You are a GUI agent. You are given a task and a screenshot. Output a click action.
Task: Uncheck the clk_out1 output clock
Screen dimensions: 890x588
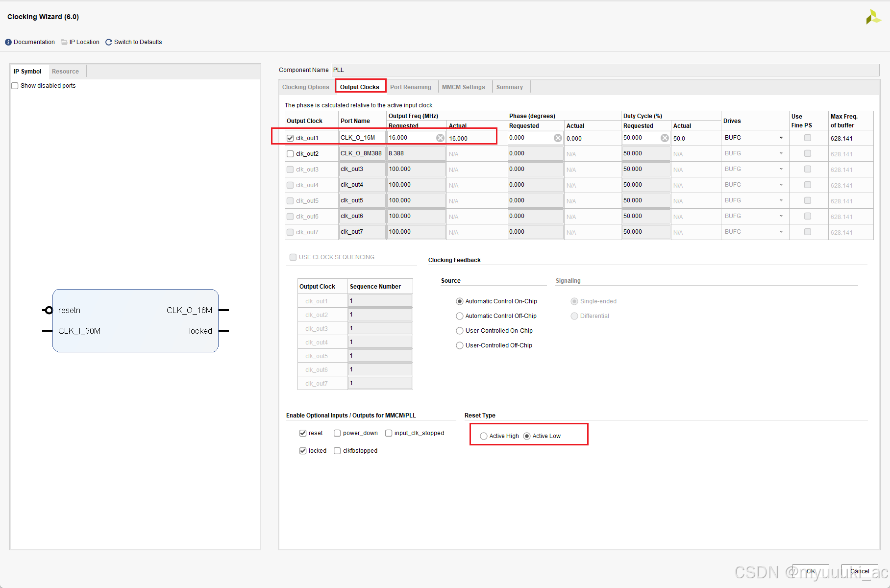290,138
